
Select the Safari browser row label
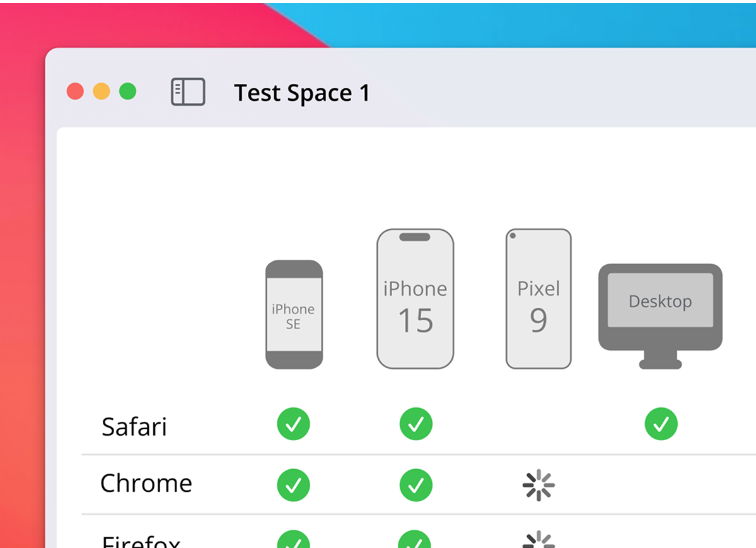(x=134, y=427)
